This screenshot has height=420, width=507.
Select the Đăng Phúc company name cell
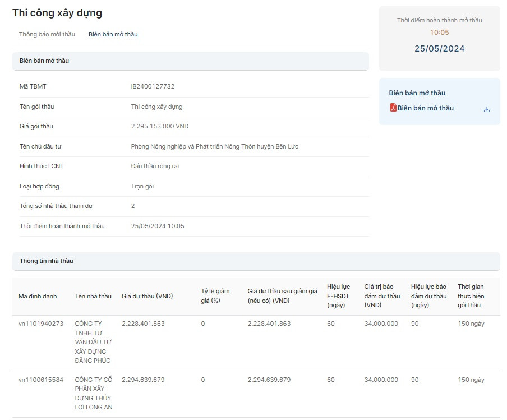click(93, 342)
